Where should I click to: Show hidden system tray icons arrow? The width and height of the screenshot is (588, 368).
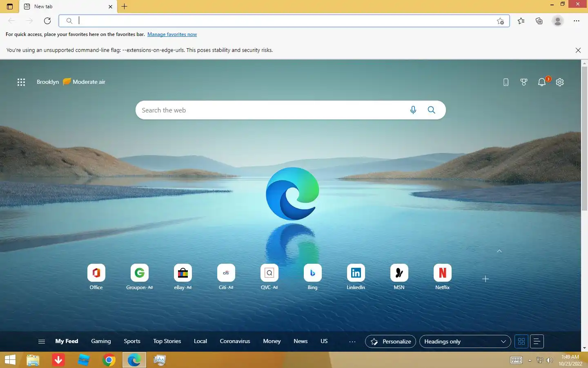tap(530, 360)
